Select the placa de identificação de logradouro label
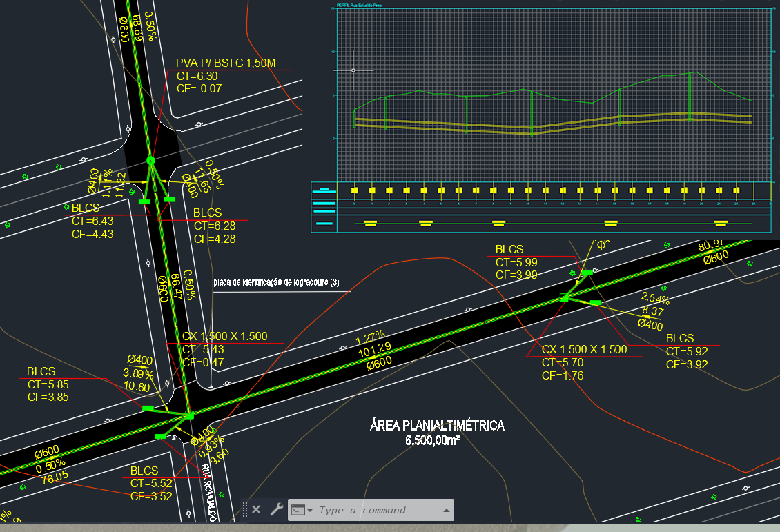 click(x=277, y=282)
